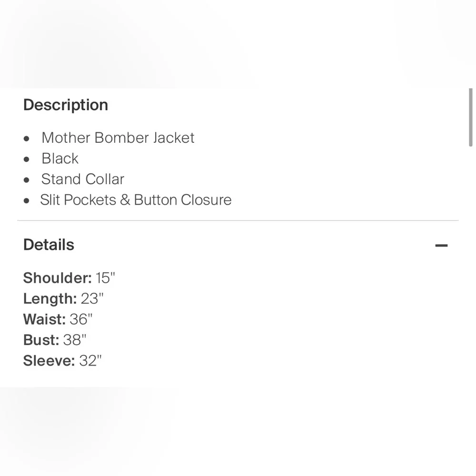The height and width of the screenshot is (476, 476).
Task: Click the Shoulder measurement label
Action: (x=57, y=278)
